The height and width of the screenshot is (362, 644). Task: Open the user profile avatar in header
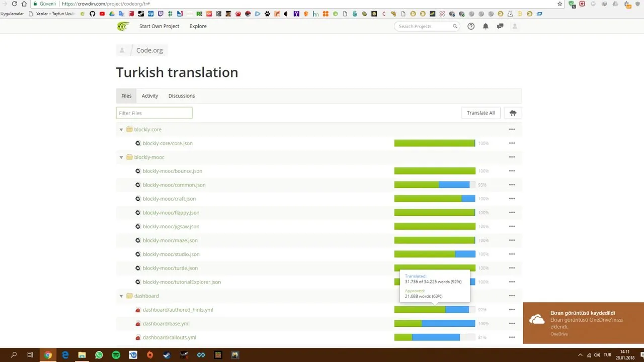(515, 26)
